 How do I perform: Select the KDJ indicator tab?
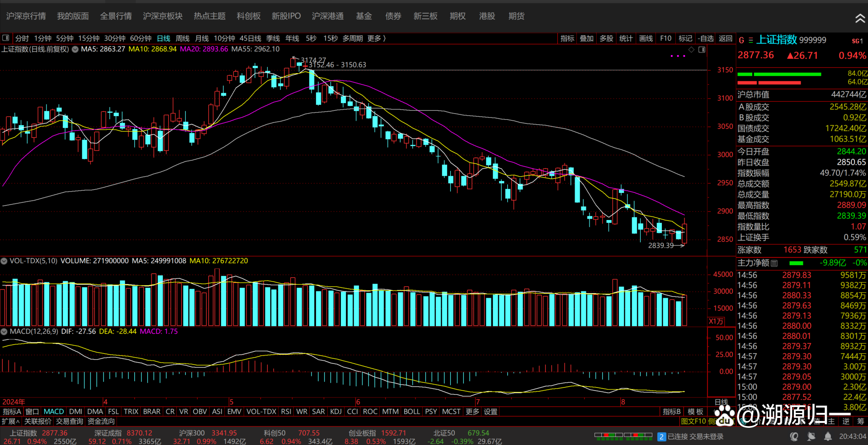tap(336, 412)
